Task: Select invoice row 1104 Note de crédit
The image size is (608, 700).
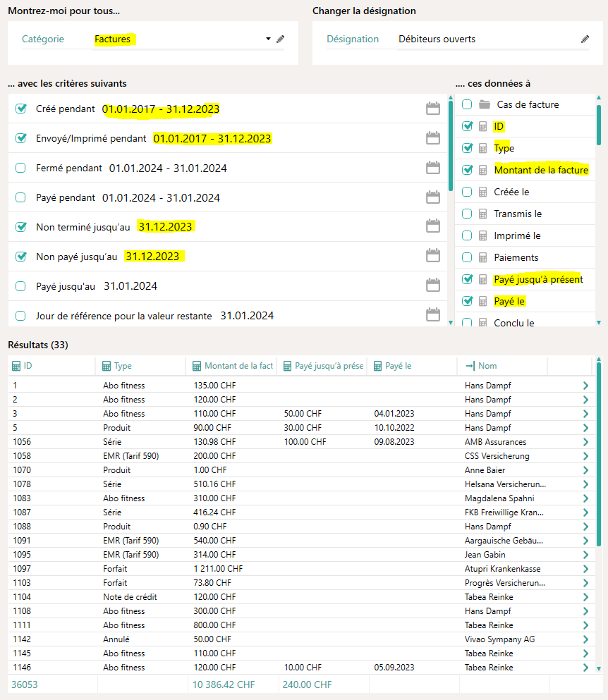Action: [282, 597]
